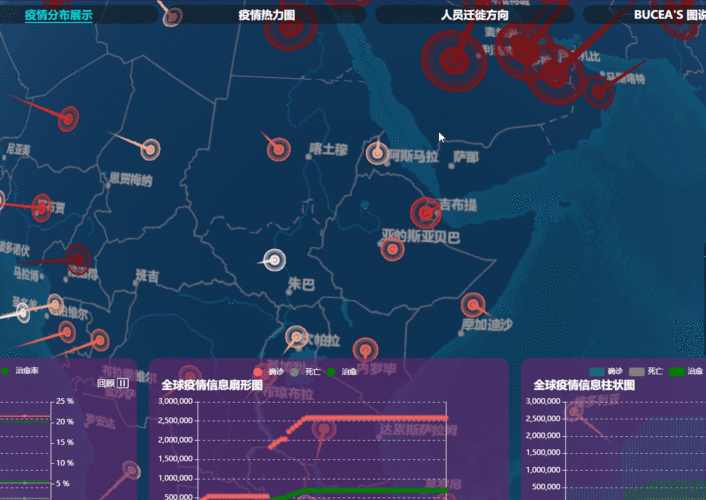Click the 全球疫情信息扇形图 chart title
706x500 pixels.
click(211, 384)
